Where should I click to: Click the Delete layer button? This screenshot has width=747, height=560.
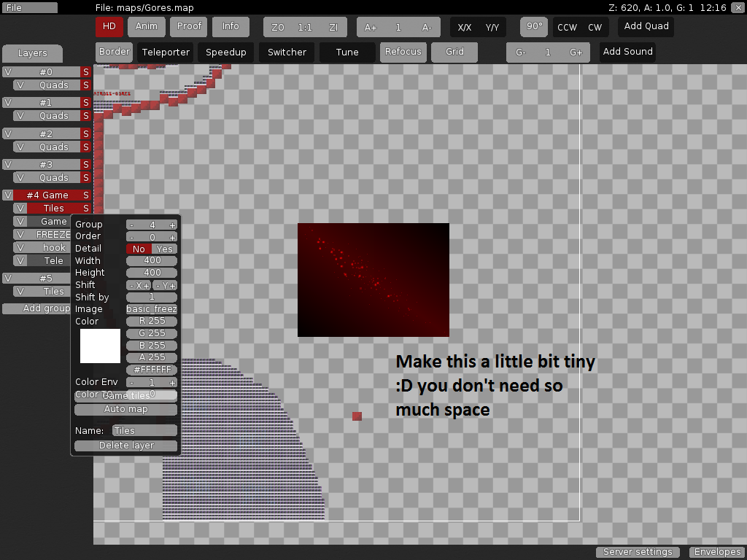126,446
